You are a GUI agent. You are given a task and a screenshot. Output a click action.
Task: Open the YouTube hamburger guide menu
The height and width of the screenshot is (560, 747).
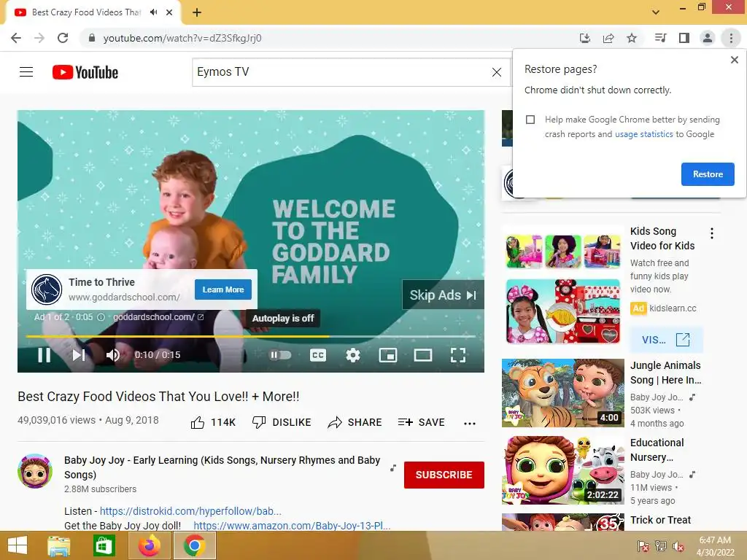click(26, 72)
